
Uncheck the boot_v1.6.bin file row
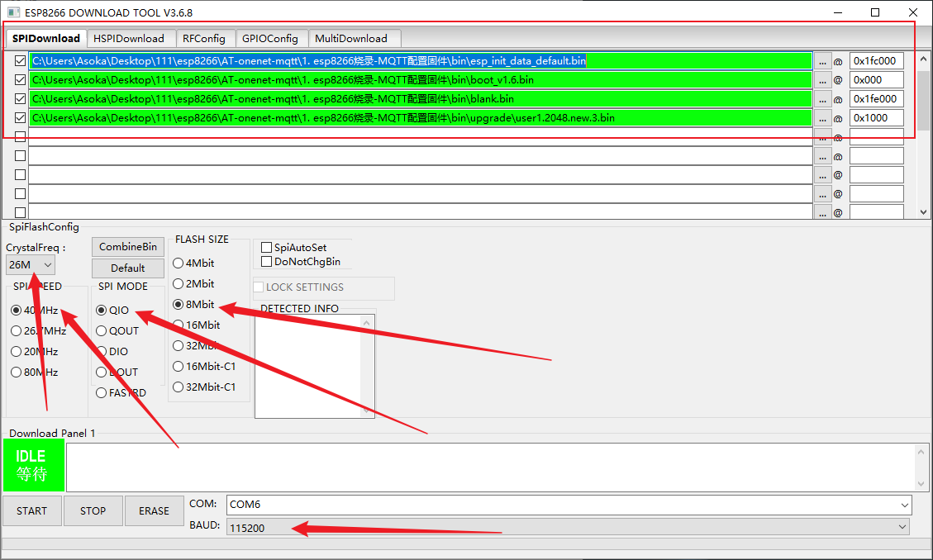point(20,79)
